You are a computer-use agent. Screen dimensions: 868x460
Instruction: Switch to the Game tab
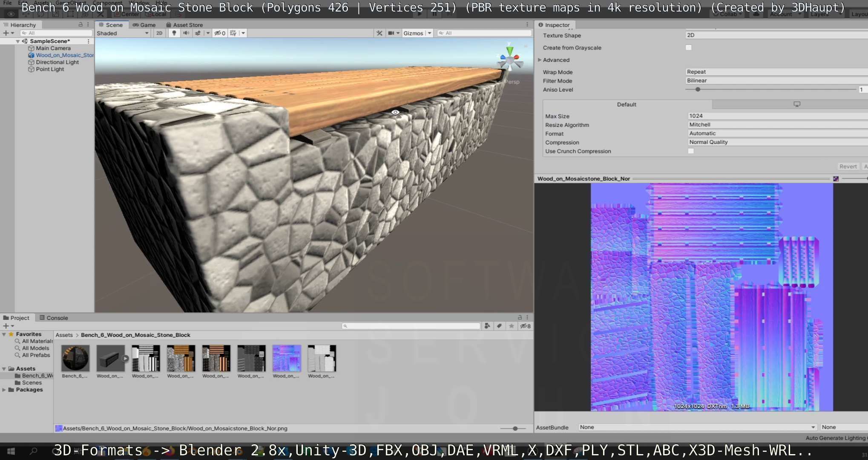[x=144, y=25]
